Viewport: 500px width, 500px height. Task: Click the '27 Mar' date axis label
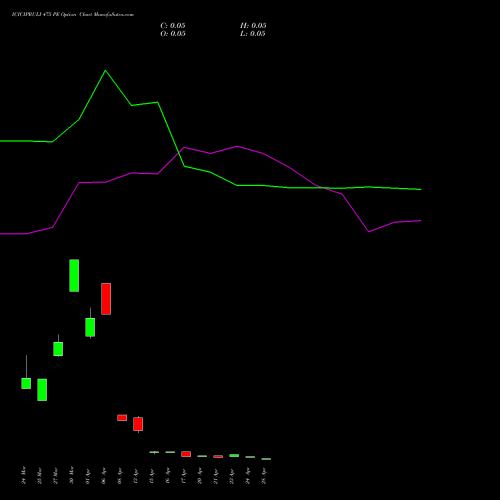click(x=55, y=475)
